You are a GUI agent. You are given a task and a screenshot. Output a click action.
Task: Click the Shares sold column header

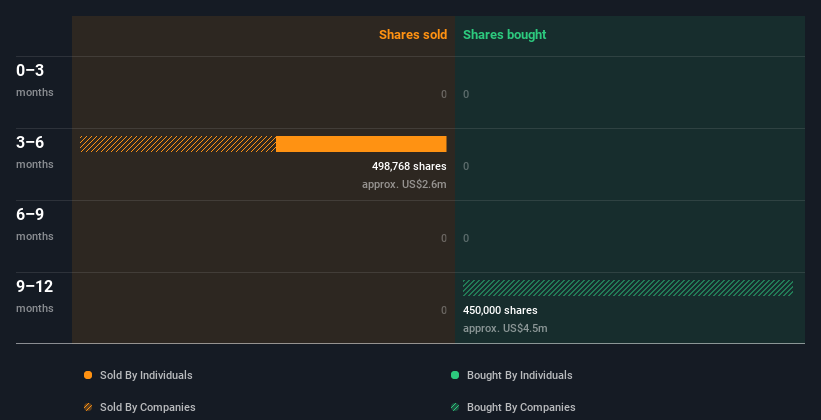413,35
